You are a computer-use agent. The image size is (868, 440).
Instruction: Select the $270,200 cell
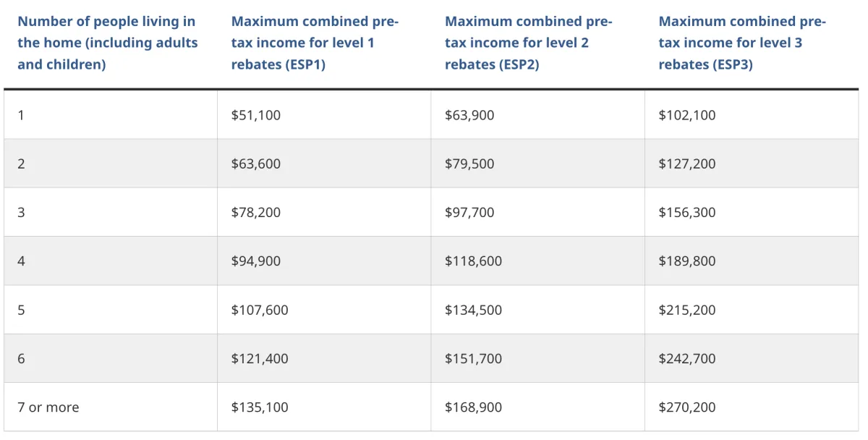pos(687,407)
